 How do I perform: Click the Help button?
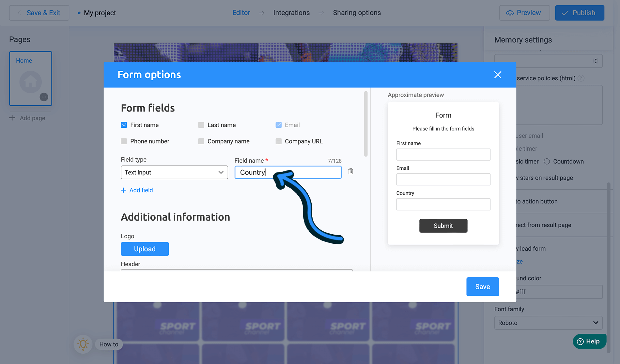coord(589,341)
